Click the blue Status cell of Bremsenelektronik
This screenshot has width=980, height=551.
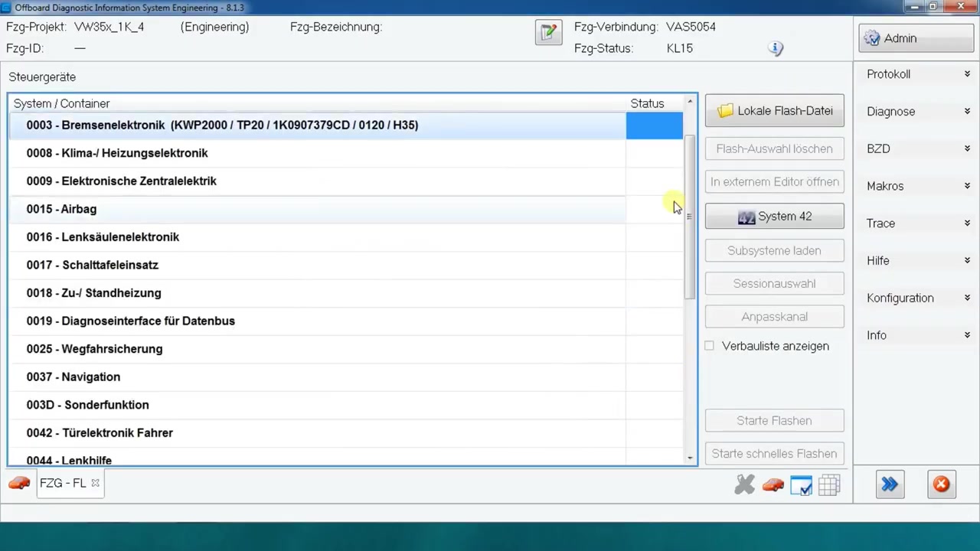(655, 126)
